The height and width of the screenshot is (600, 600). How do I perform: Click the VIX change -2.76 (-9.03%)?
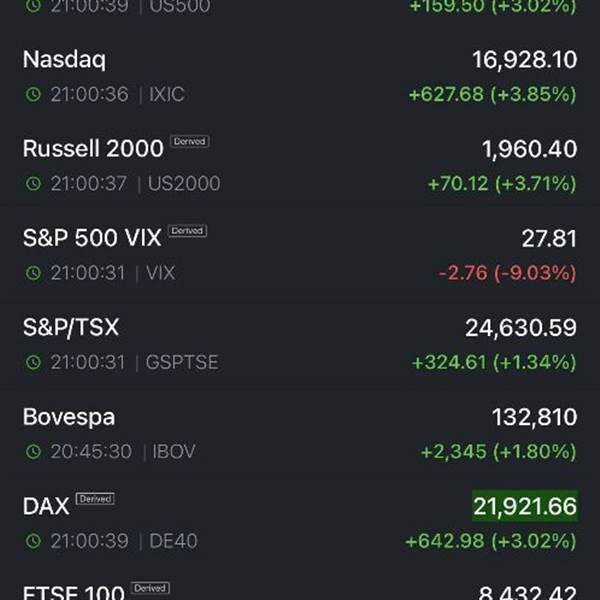click(507, 273)
